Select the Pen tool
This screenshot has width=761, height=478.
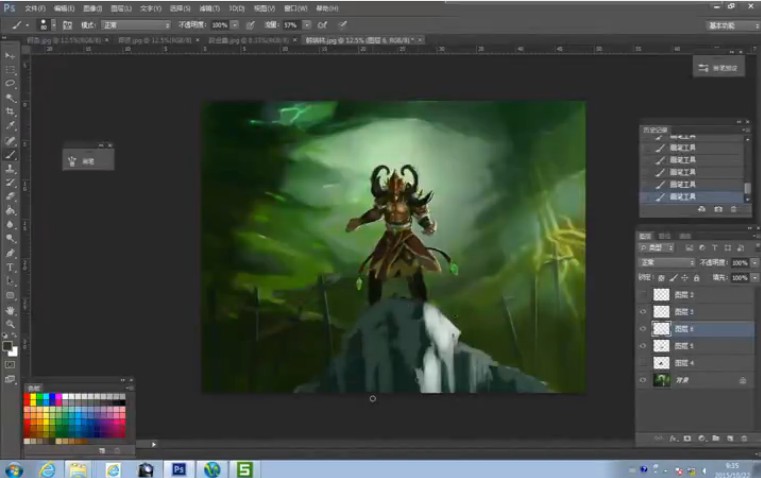(10, 253)
